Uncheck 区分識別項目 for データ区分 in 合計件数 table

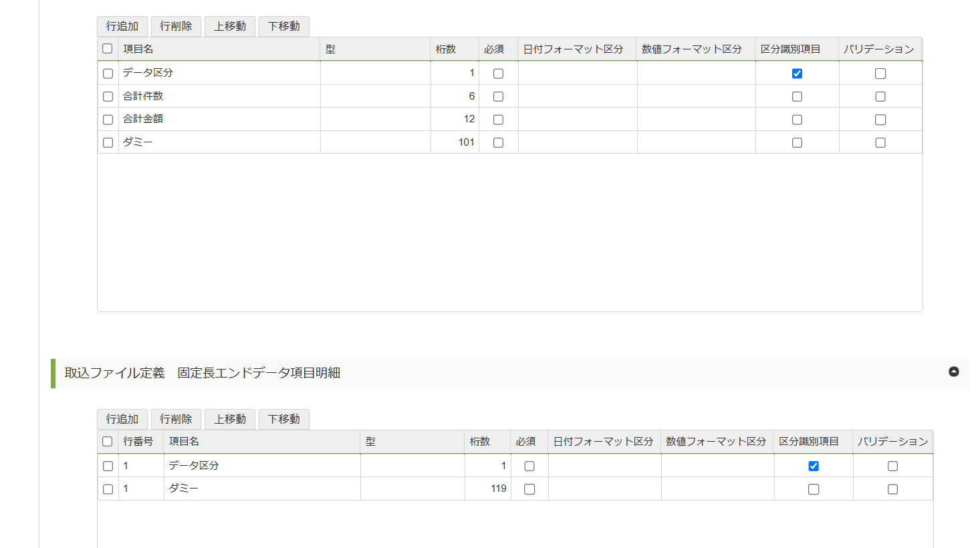pos(797,74)
